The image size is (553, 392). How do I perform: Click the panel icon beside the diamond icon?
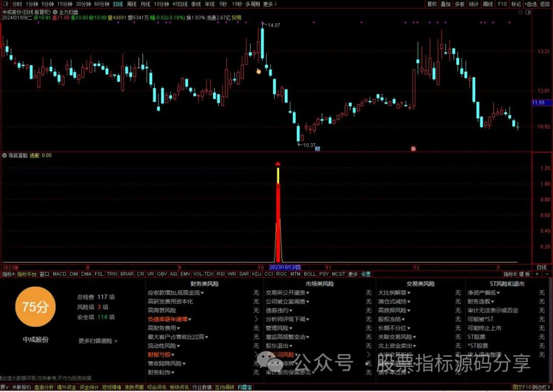pyautogui.click(x=528, y=12)
